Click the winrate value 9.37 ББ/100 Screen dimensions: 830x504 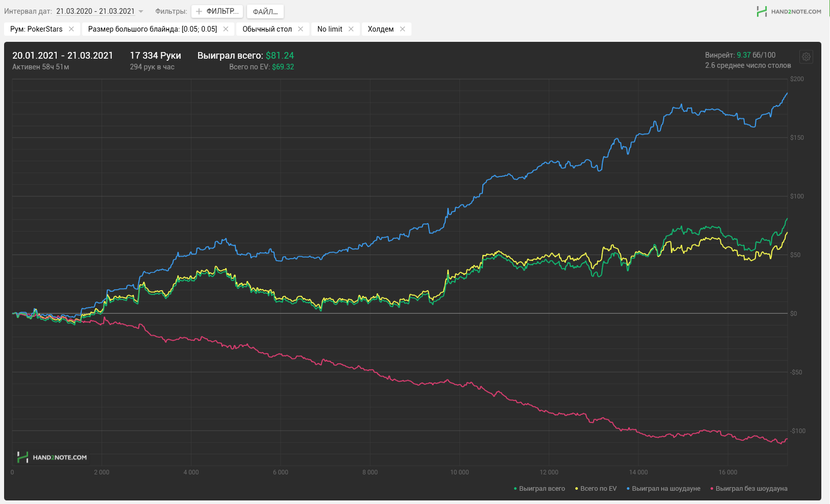pos(756,55)
